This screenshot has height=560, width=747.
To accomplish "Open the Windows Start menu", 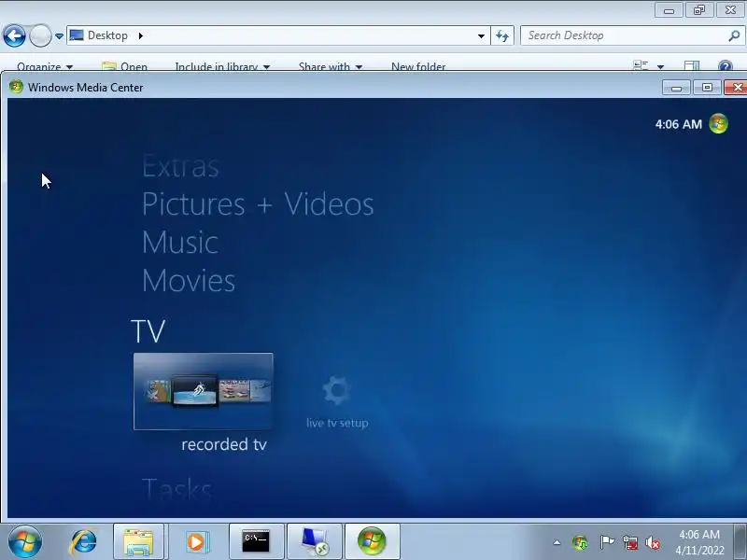I will coord(25,542).
